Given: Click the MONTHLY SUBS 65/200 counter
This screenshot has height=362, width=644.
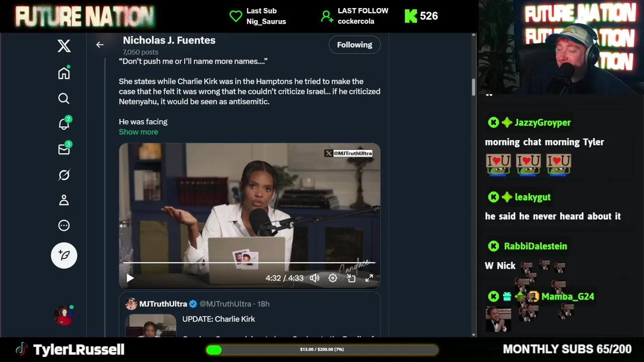Looking at the screenshot, I should point(567,349).
